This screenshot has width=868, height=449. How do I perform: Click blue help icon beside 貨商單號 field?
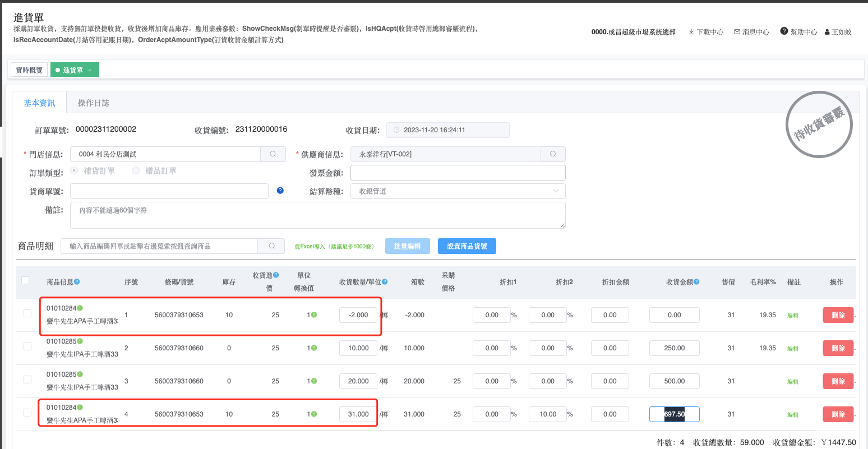tap(280, 191)
